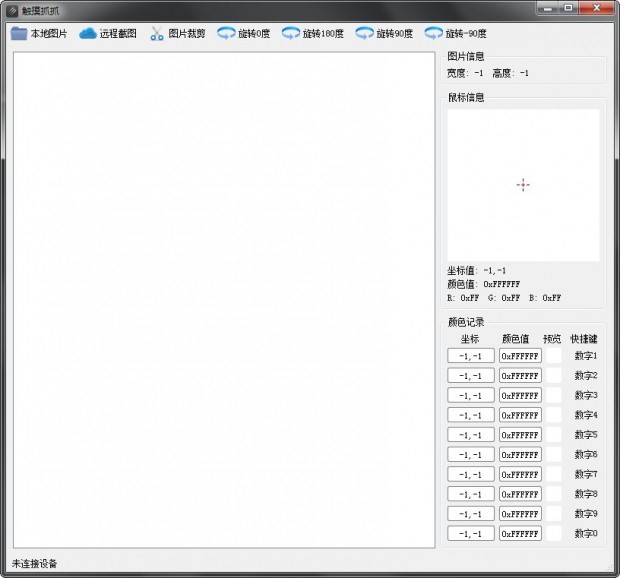The image size is (620, 578).
Task: Click the coordinate field for 数字6
Action: coord(471,455)
